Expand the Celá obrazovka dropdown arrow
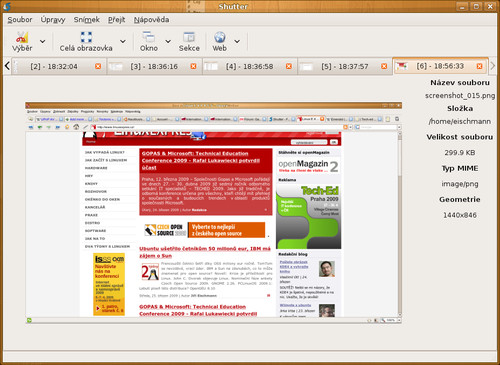The height and width of the screenshot is (365, 500). point(123,41)
